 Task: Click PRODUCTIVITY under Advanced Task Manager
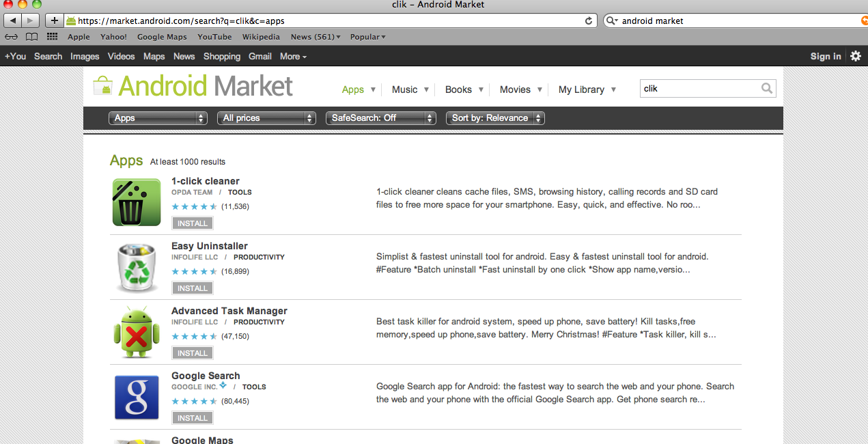point(259,322)
